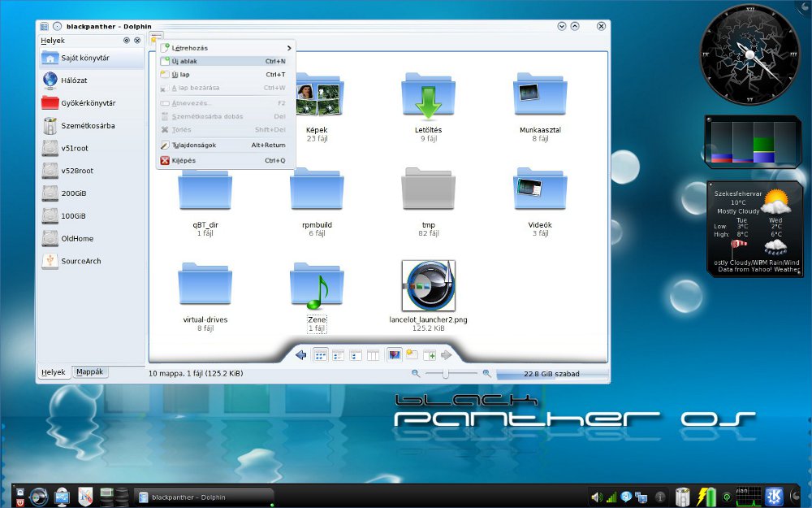This screenshot has width=812, height=508.
Task: Switch to the Mappák tab
Action: point(89,371)
